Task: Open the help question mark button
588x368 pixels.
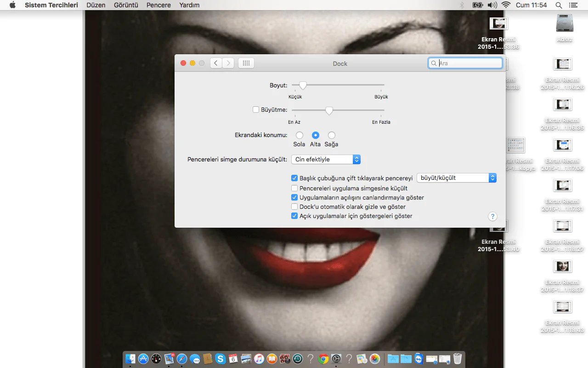Action: [492, 217]
